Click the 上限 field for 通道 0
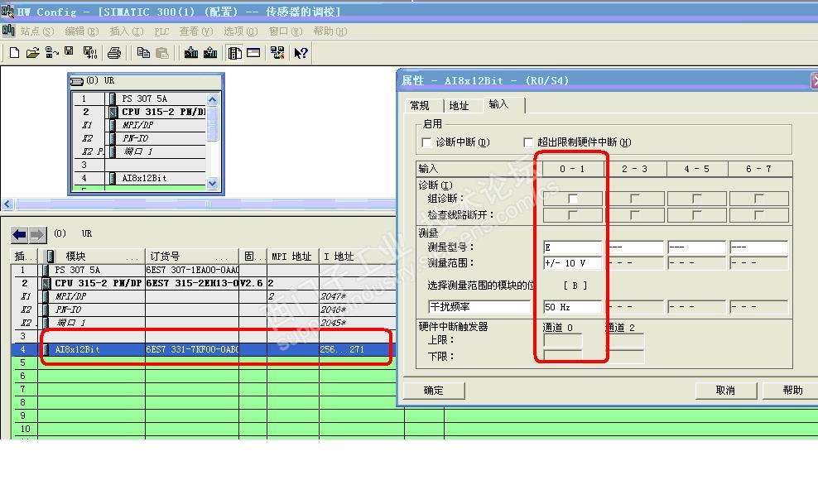 click(x=563, y=340)
